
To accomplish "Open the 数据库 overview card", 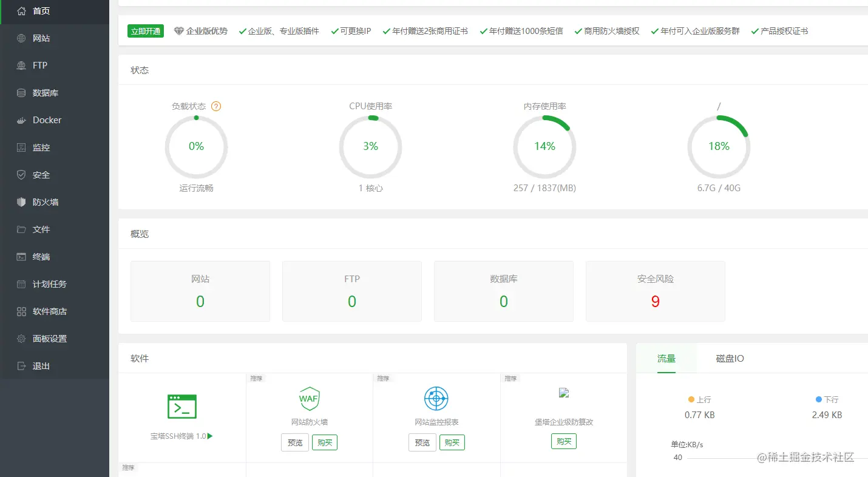I will 504,291.
